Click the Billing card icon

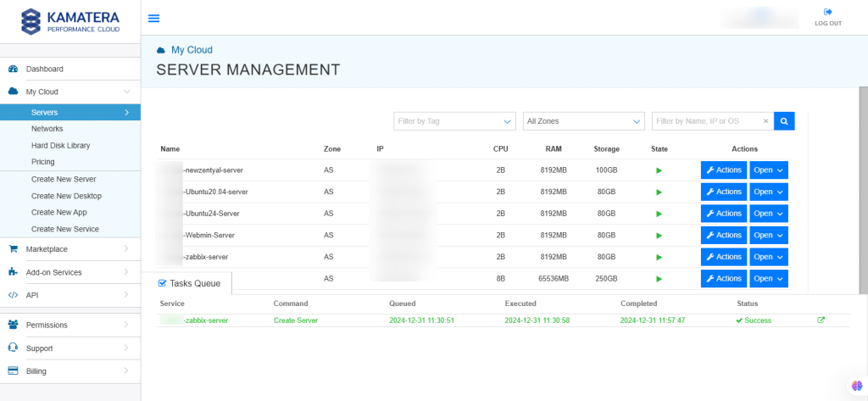(14, 371)
